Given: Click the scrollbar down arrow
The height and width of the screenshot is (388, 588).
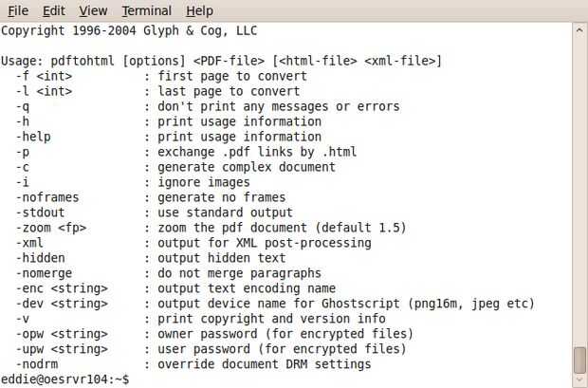Looking at the screenshot, I should coord(579,379).
